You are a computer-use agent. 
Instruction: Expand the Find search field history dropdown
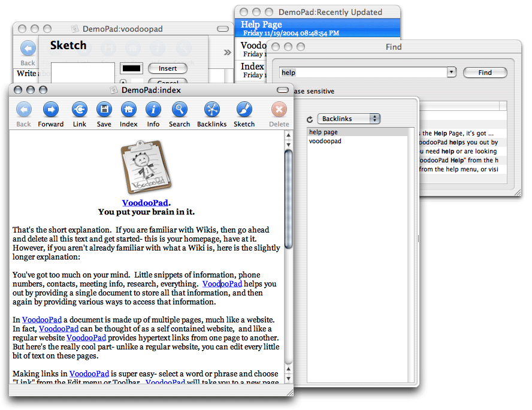452,73
